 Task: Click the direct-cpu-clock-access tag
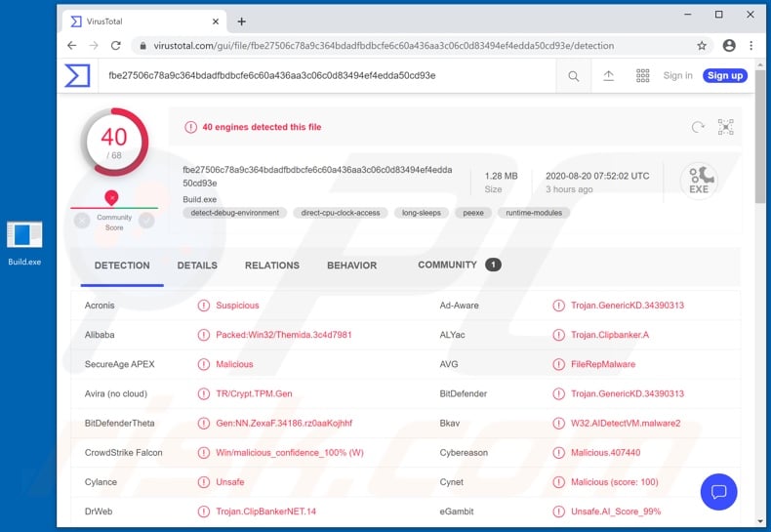point(341,213)
